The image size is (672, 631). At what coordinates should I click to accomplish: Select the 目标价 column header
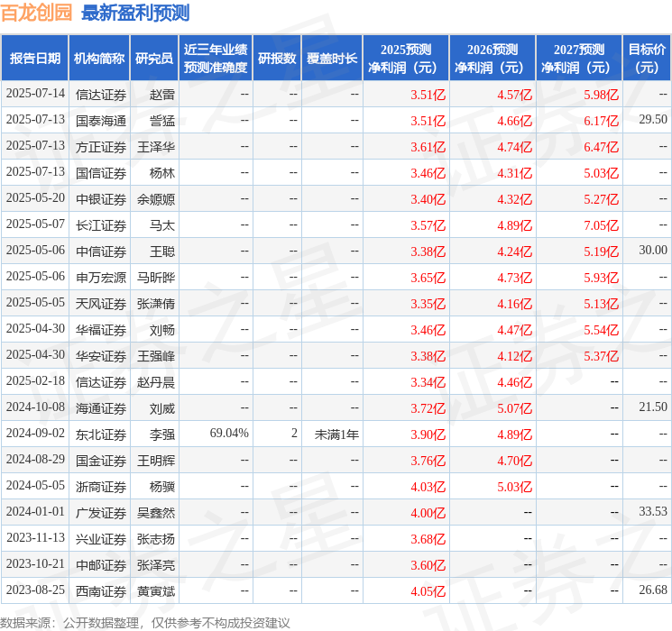pyautogui.click(x=647, y=59)
